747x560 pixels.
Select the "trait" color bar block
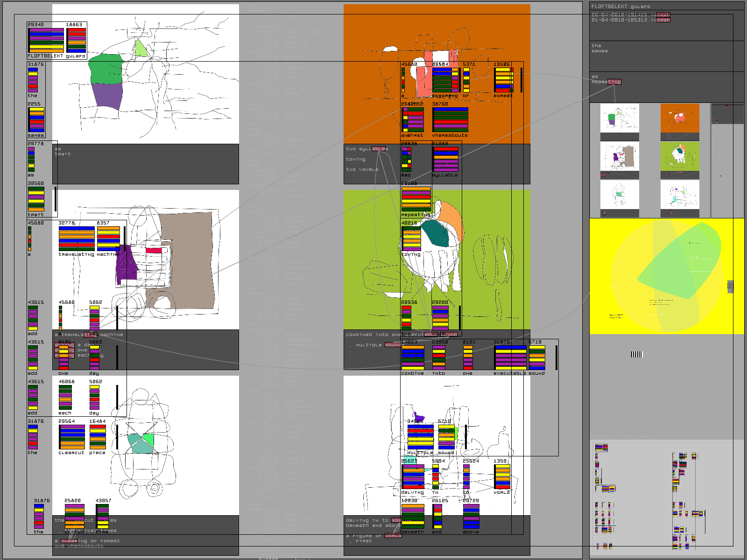36,199
